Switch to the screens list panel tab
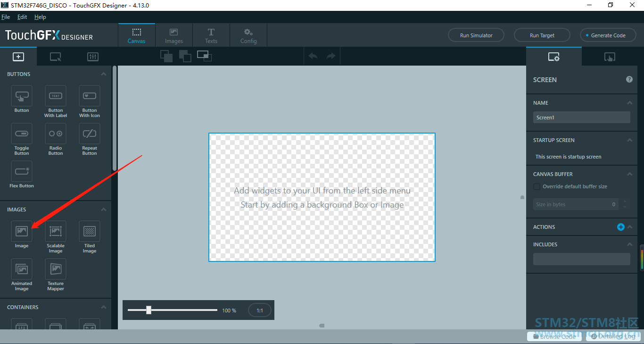Screen dimensions: 644x344 coord(56,57)
